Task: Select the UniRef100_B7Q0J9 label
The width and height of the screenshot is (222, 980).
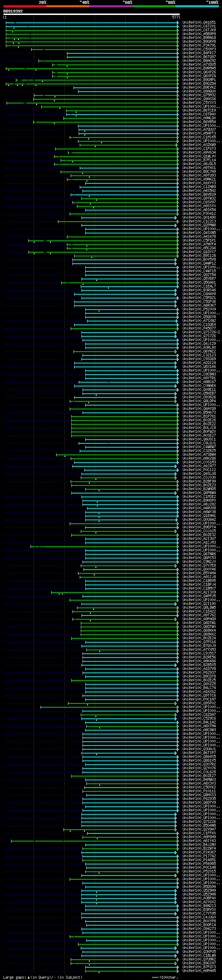Action: pyautogui.click(x=199, y=646)
